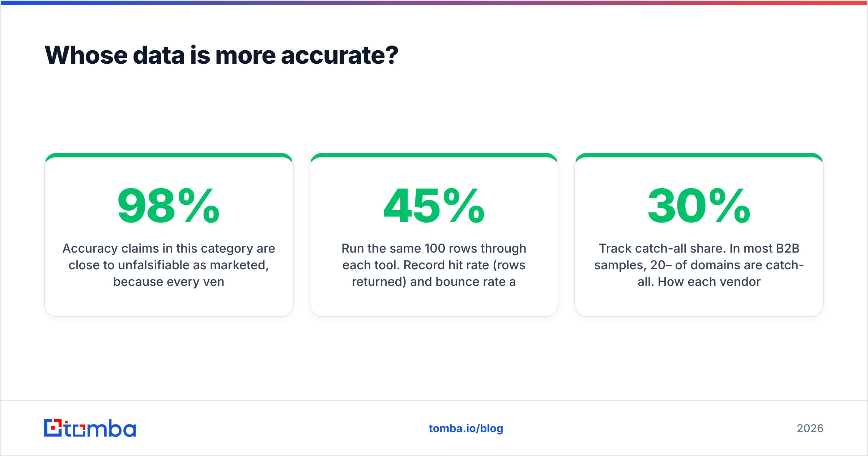The image size is (868, 456).
Task: Click the green bar atop 30% card
Action: (x=699, y=155)
